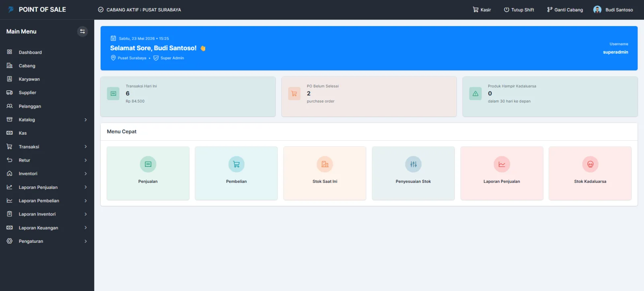Expand the Laporan Keuangan submenu chevron
The image size is (644, 291).
(86, 227)
